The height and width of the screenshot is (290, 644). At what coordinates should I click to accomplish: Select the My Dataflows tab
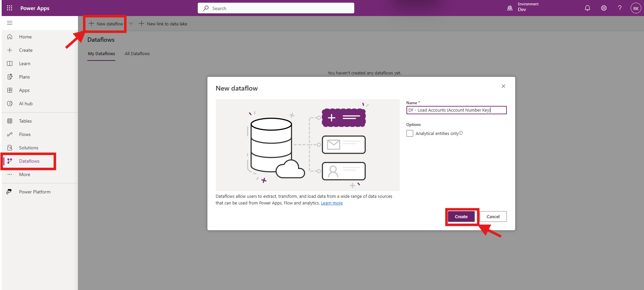tap(101, 53)
